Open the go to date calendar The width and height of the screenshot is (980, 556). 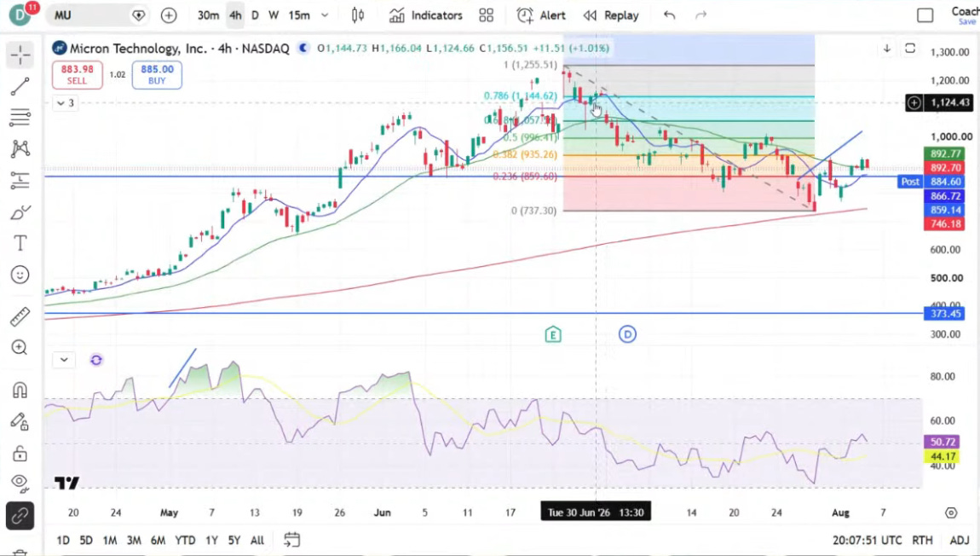(x=292, y=539)
